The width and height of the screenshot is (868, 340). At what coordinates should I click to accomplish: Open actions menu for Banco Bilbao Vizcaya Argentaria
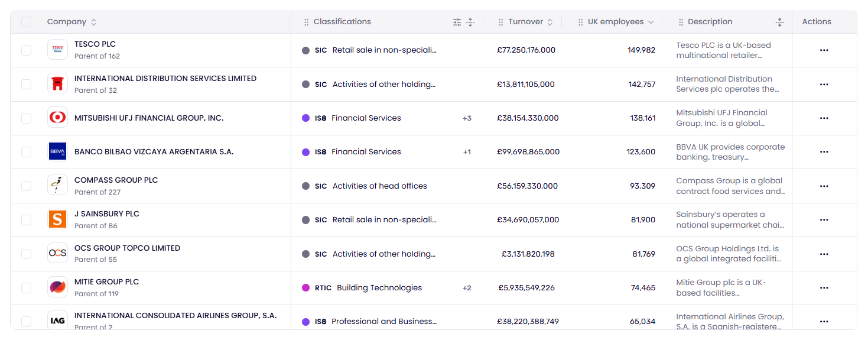pos(824,152)
